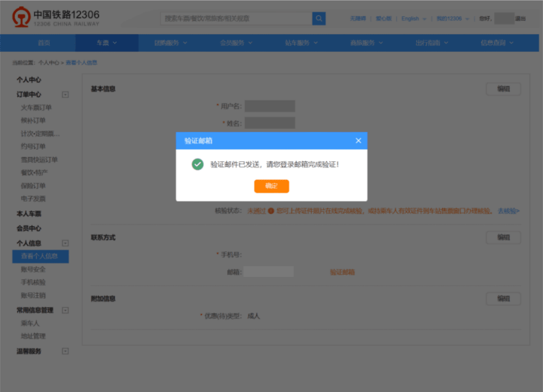Click the 验证邮箱 link next to email

342,272
